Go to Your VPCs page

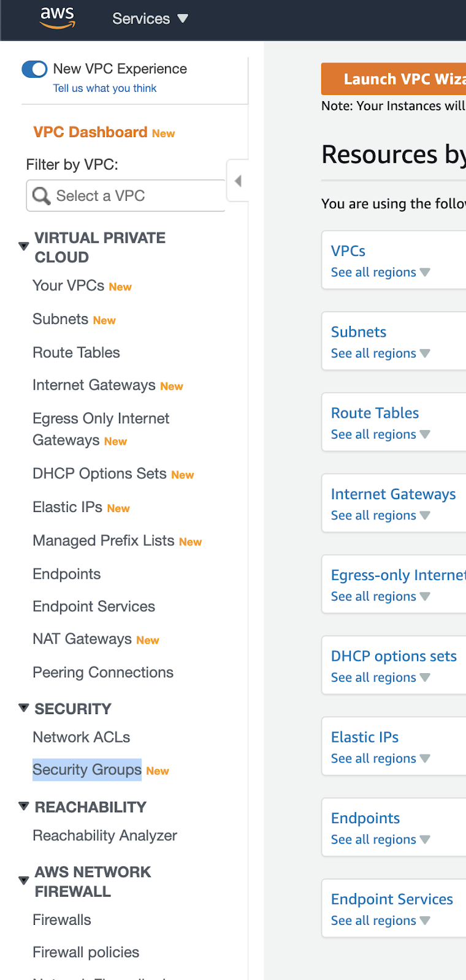(x=68, y=285)
